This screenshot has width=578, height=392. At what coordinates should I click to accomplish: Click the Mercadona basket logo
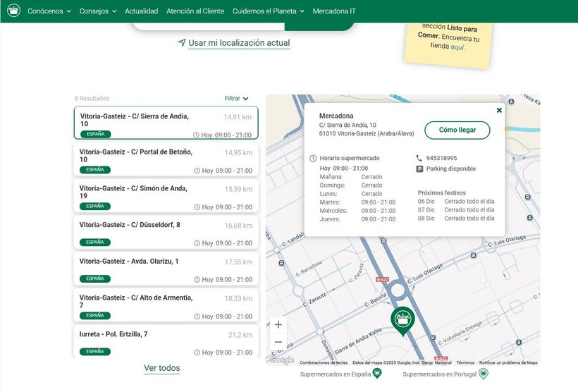click(x=13, y=11)
